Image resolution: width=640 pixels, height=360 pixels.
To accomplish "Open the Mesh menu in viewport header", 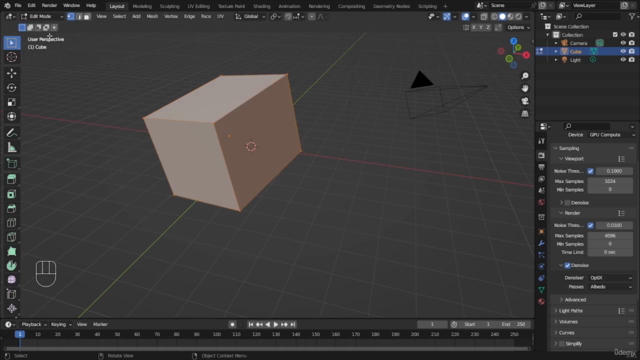I will point(152,17).
